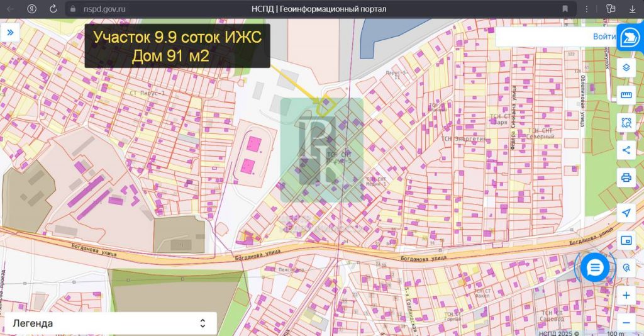This screenshot has height=336, width=644.
Task: Select the ruler measurement tool
Action: (626, 95)
